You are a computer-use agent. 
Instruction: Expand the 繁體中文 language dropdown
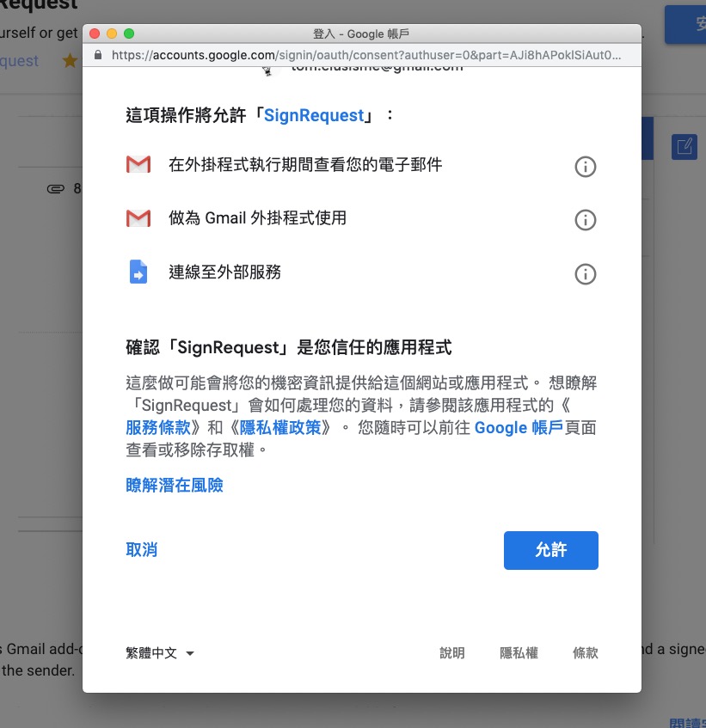click(160, 652)
